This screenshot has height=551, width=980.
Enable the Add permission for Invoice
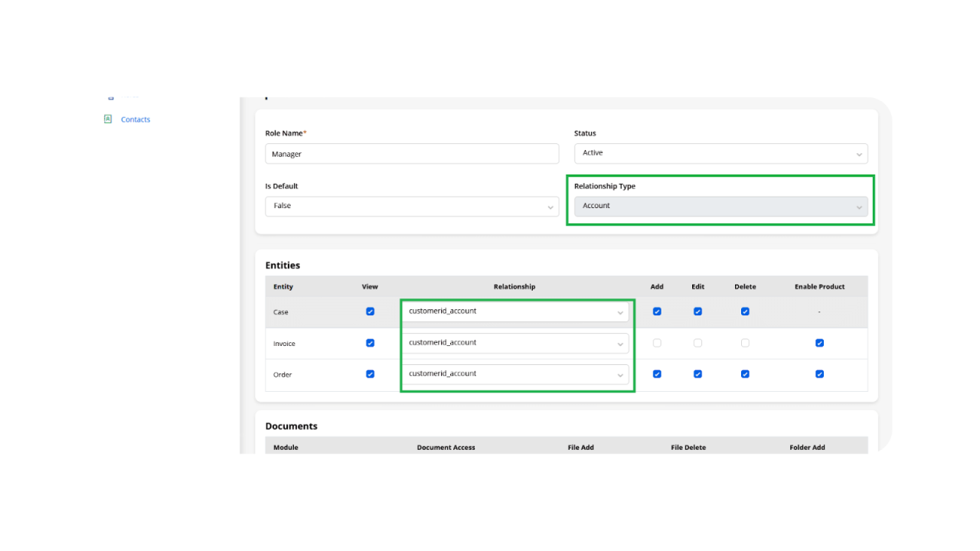pyautogui.click(x=657, y=343)
